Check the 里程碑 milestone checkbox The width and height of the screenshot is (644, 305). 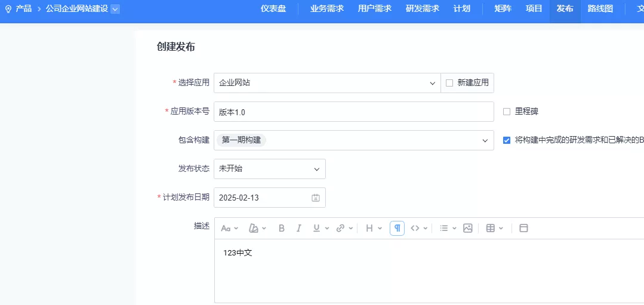pyautogui.click(x=507, y=112)
